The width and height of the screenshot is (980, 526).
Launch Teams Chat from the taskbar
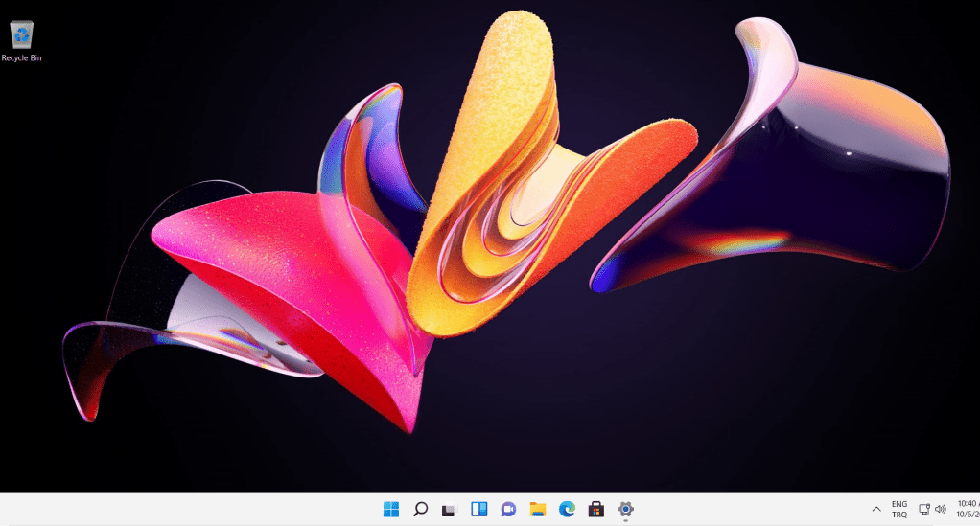pyautogui.click(x=508, y=510)
